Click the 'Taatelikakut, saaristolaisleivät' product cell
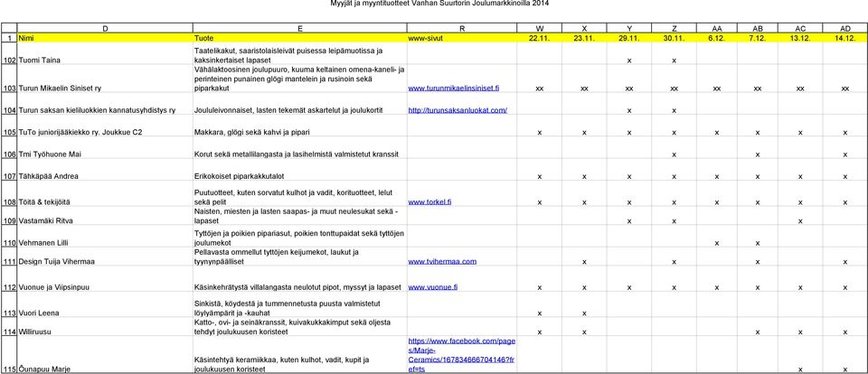The height and width of the screenshot is (374, 868). click(x=299, y=55)
